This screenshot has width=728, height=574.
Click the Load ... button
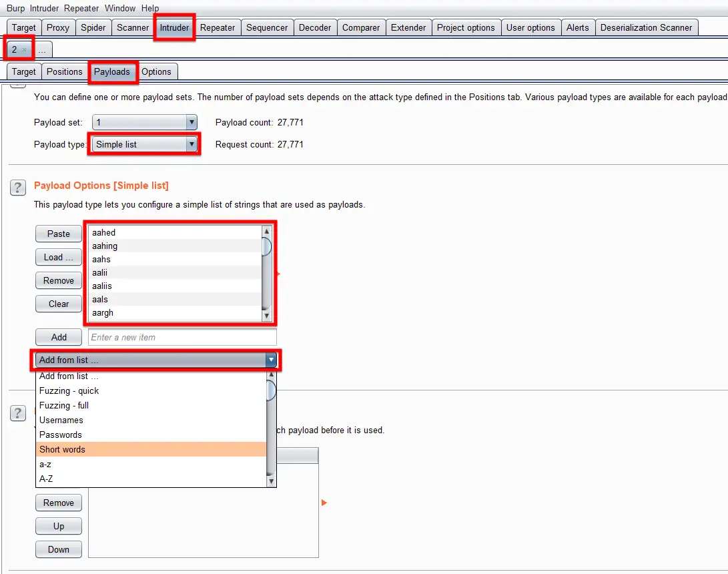click(x=59, y=257)
